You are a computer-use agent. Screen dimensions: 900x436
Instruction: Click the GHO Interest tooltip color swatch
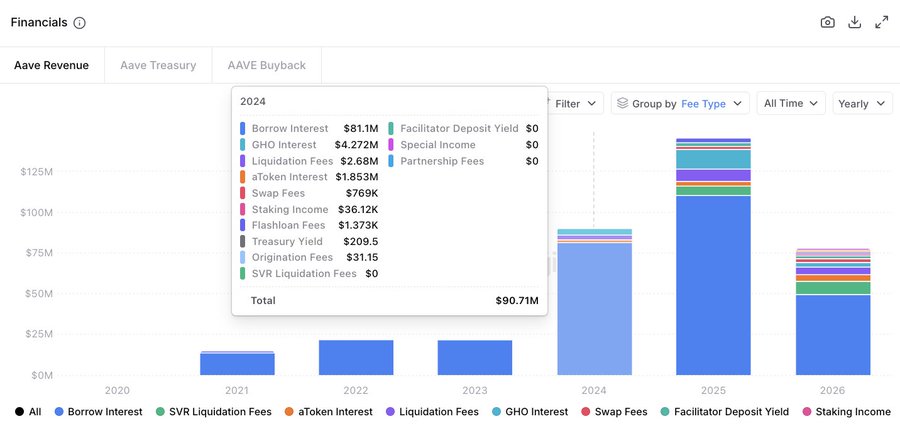tap(243, 145)
